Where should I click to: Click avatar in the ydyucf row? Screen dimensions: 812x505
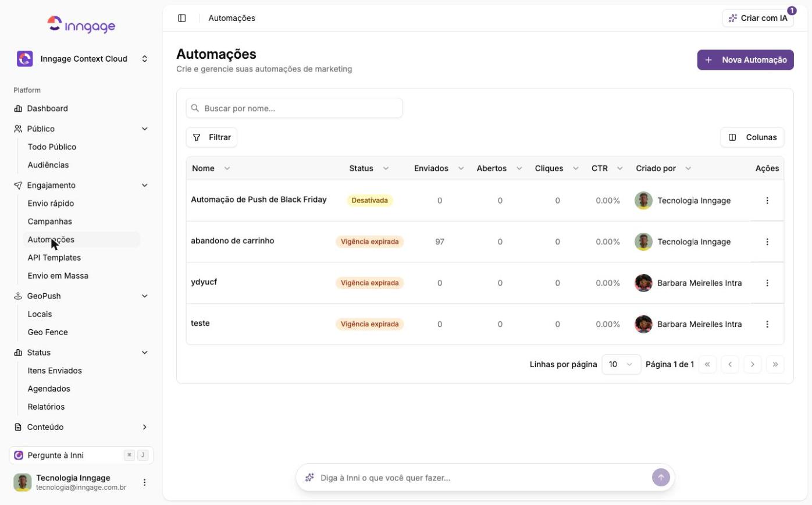tap(643, 283)
